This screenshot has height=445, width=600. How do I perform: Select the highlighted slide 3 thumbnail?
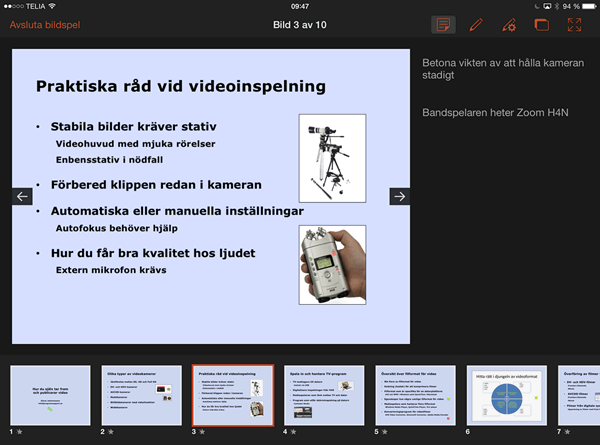(232, 395)
